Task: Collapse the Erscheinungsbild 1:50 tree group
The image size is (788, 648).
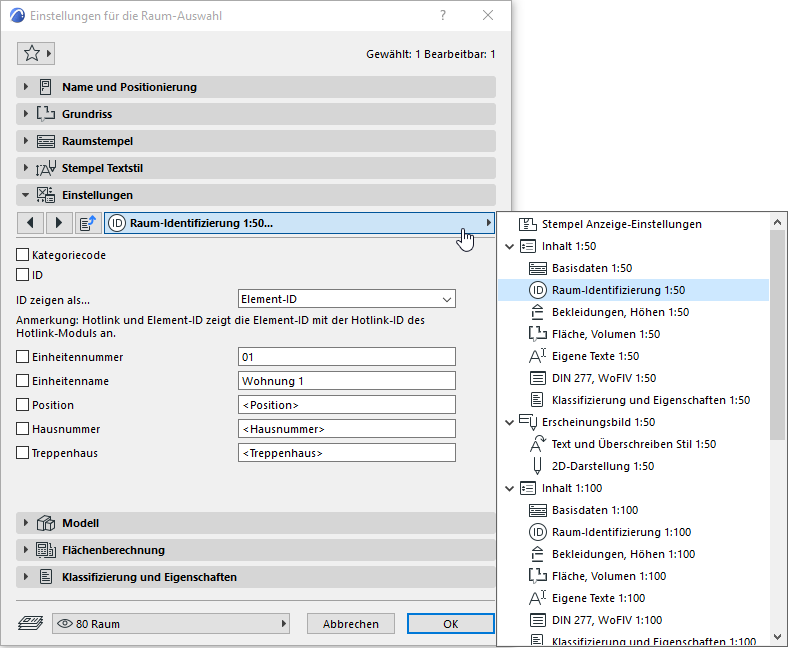Action: point(510,422)
